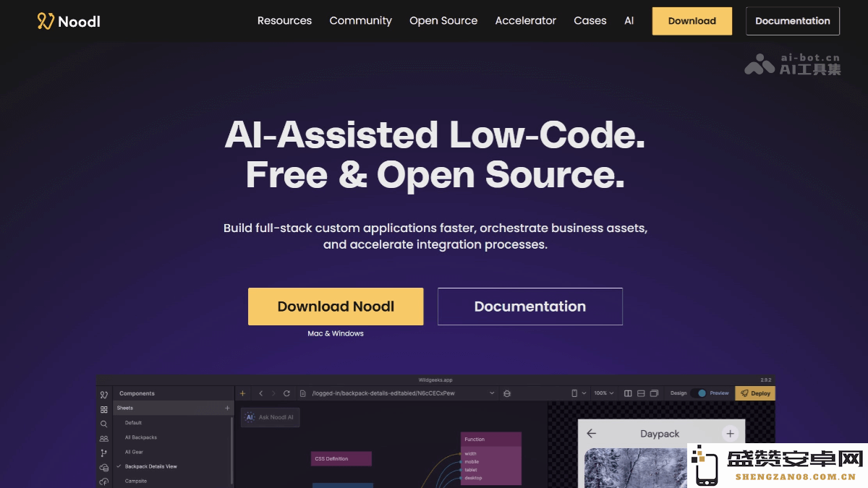
Task: Open the Community menu
Action: tap(360, 21)
